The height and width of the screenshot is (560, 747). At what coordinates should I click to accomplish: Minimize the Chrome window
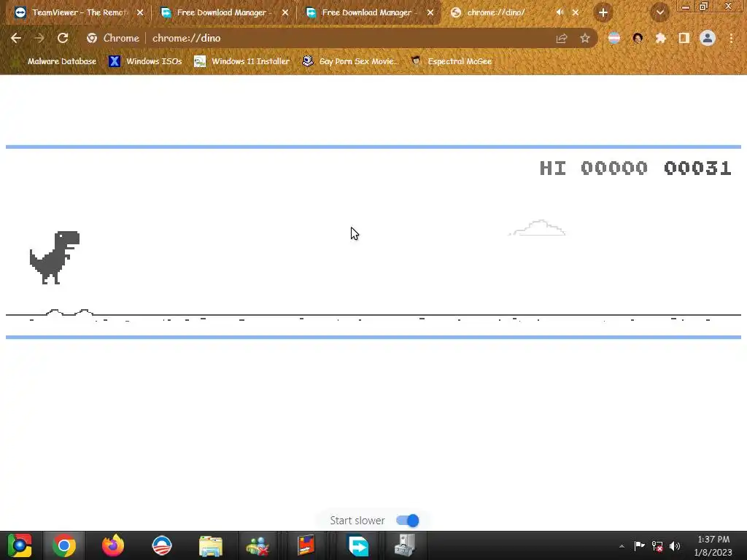[686, 7]
